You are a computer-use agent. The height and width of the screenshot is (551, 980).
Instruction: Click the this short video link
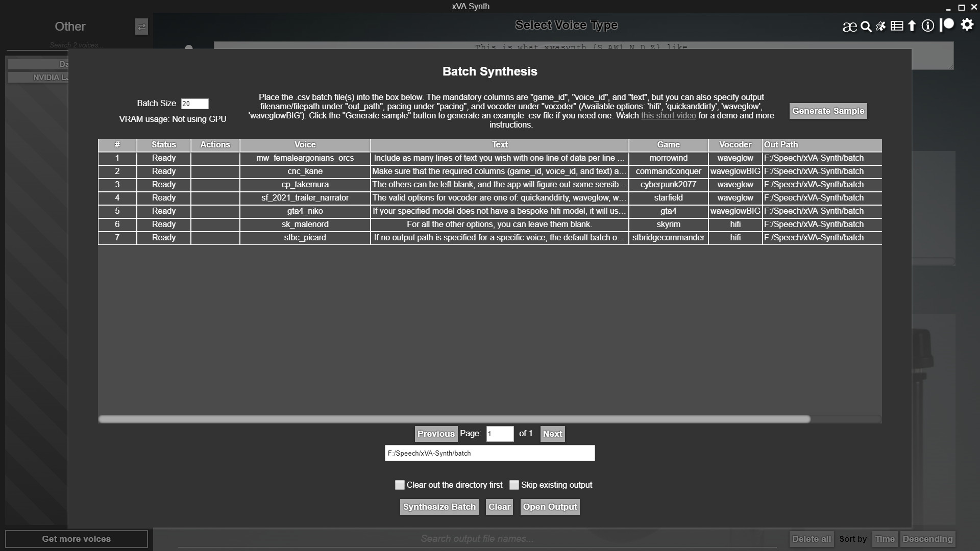click(668, 115)
